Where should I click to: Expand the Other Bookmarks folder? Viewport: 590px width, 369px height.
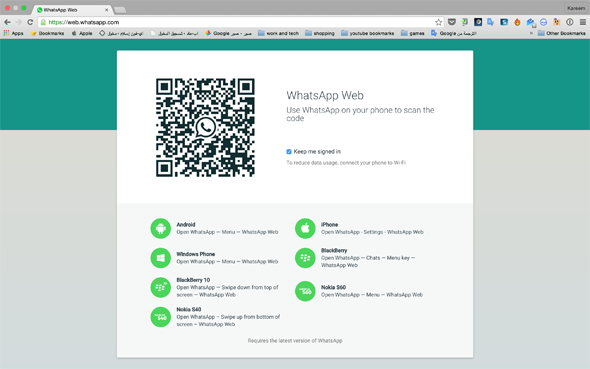click(x=562, y=33)
